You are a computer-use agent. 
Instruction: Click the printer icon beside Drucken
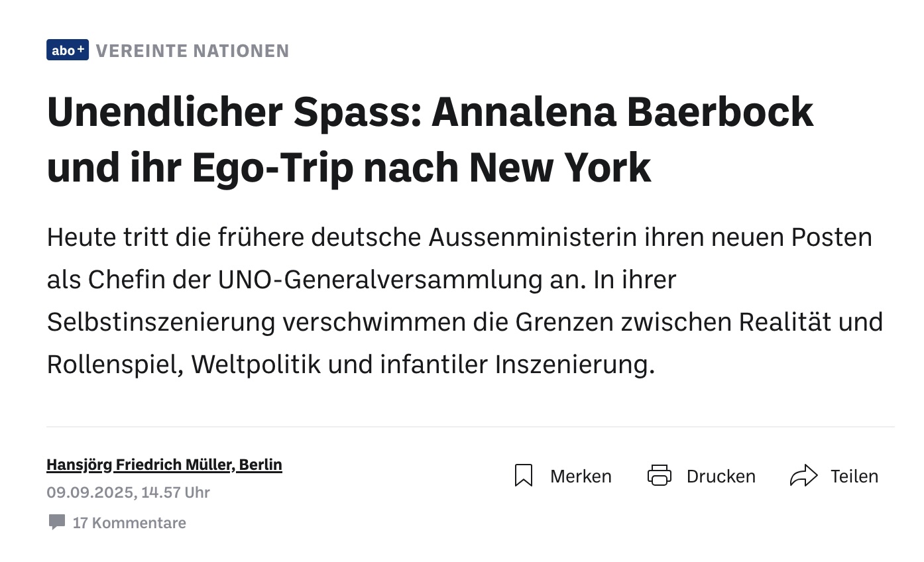pyautogui.click(x=660, y=476)
